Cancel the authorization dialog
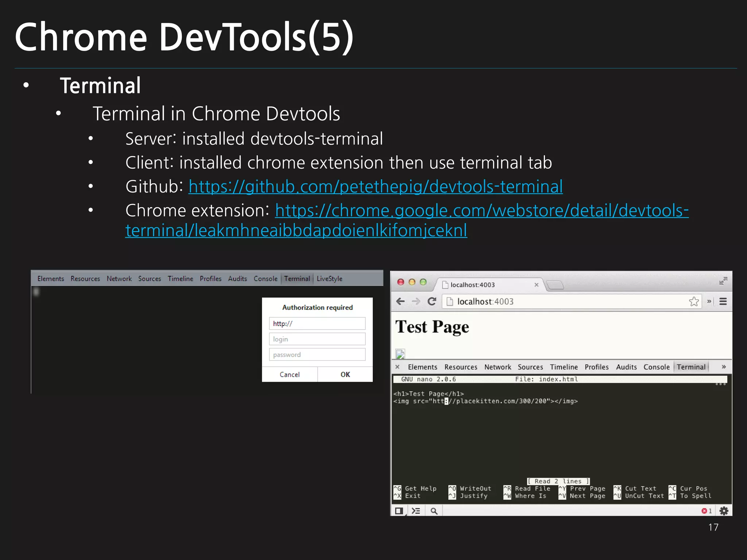The height and width of the screenshot is (560, 747). tap(290, 374)
